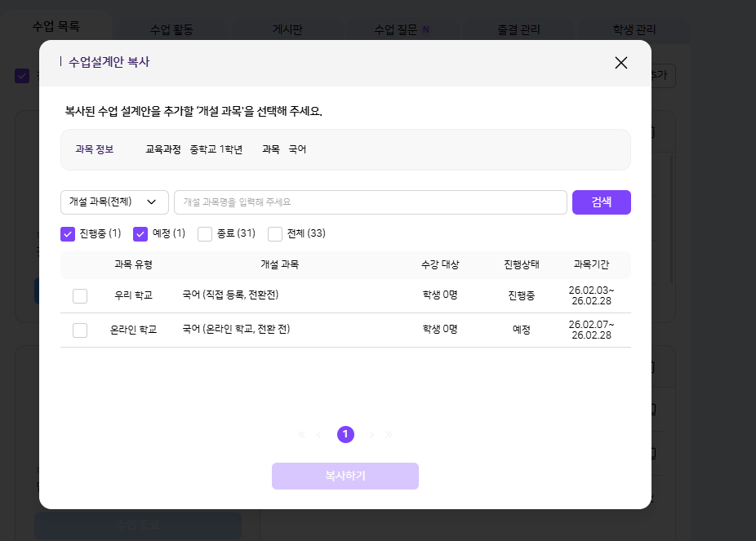Open the 개설 과목(전체) dropdown
Viewport: 756px width, 541px height.
point(114,202)
